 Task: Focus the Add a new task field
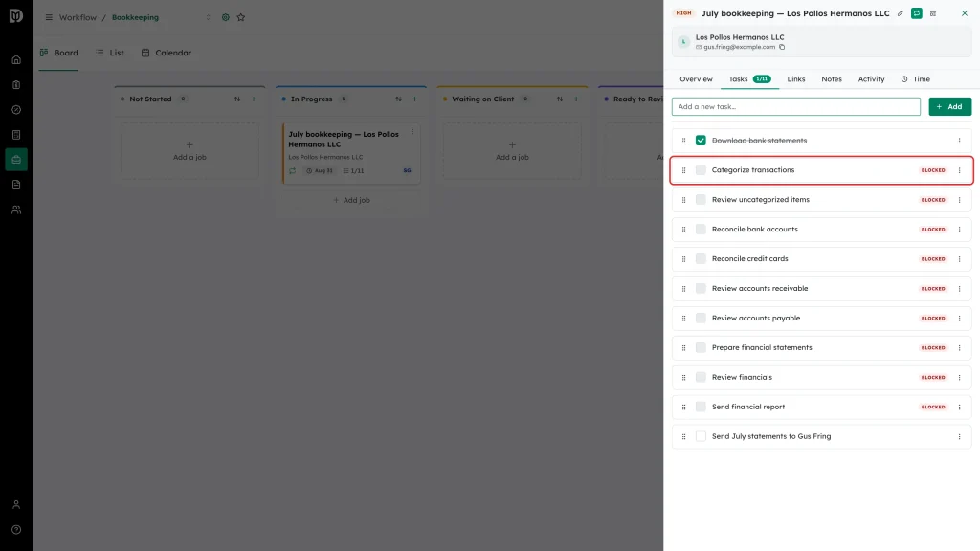795,107
